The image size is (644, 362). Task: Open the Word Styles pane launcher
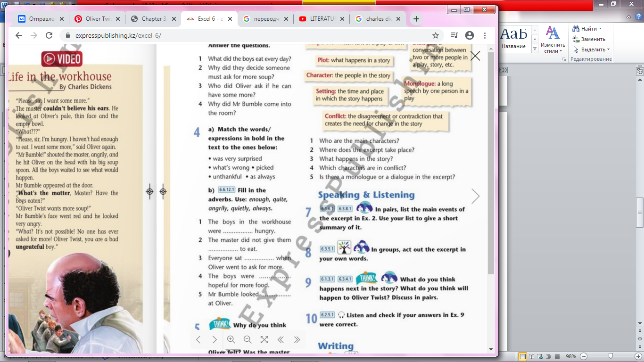(x=564, y=59)
